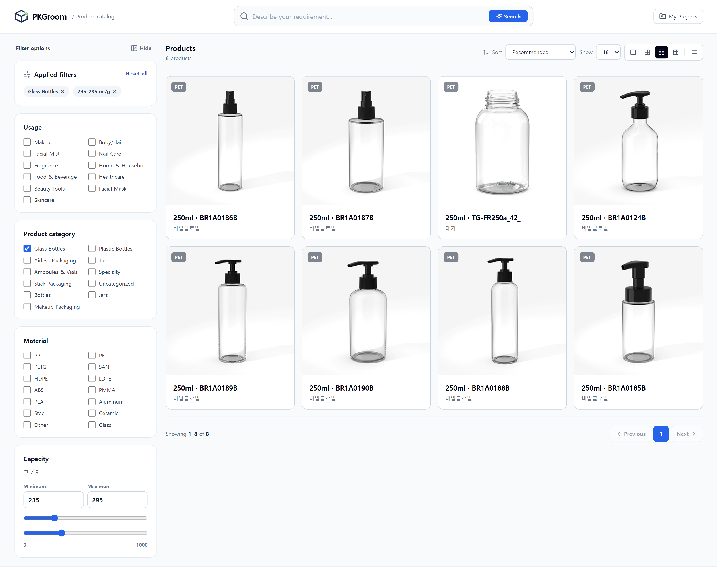Open the Product catalog breadcrumb
This screenshot has width=717, height=588.
coord(95,17)
